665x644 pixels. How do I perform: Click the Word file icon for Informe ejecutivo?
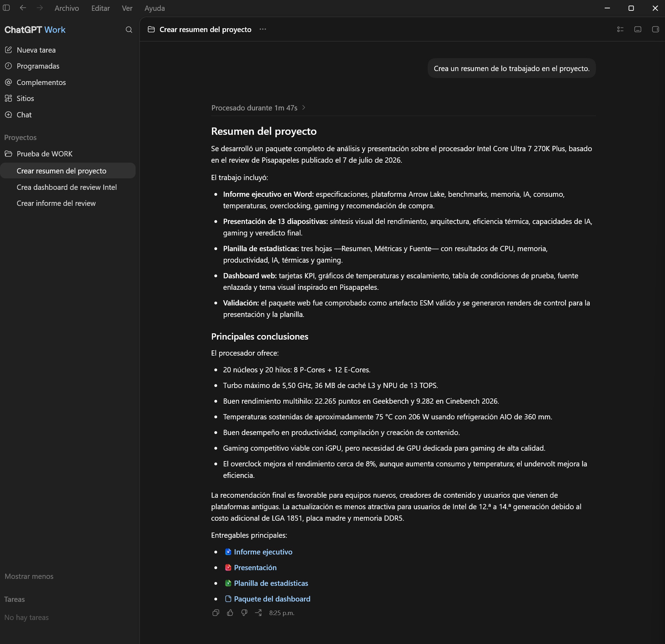(x=228, y=552)
